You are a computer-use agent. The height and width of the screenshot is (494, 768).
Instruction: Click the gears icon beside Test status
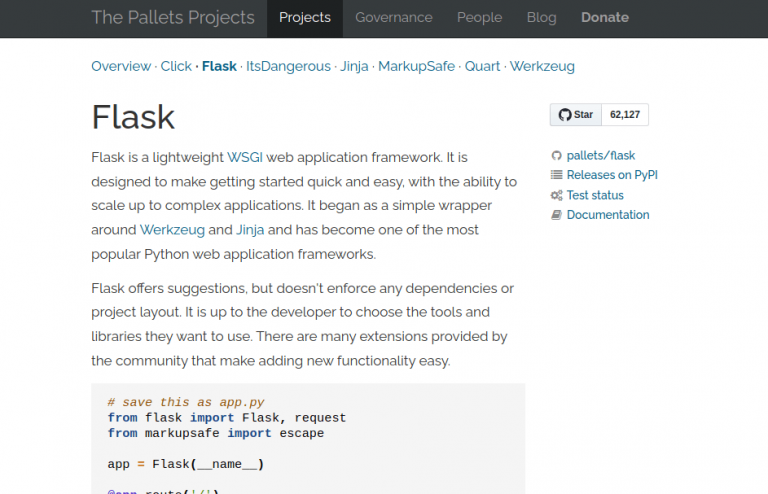pyautogui.click(x=556, y=196)
